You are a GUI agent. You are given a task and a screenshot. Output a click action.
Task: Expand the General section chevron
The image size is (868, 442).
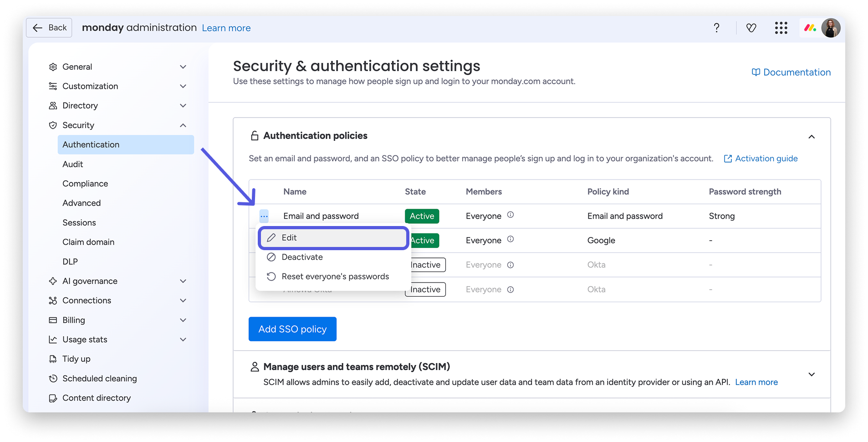click(x=183, y=67)
